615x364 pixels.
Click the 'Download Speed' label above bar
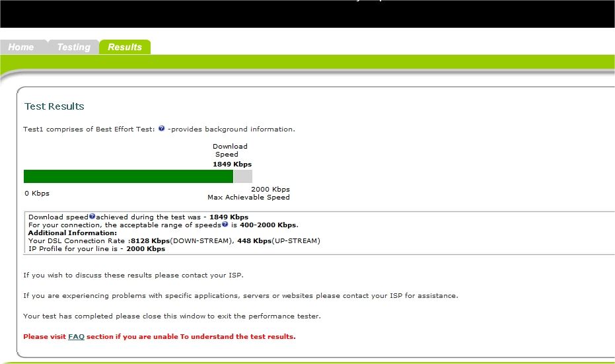pos(230,150)
